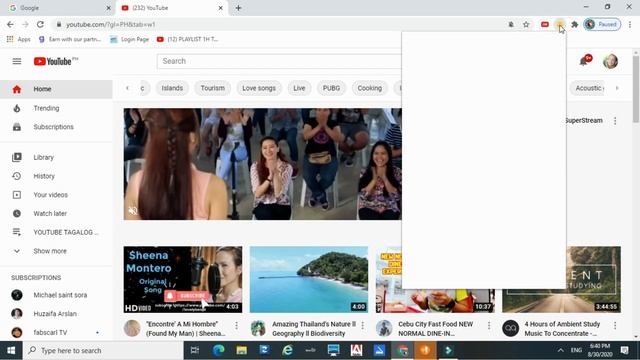
Task: Go to Subscriptions in sidebar
Action: [x=56, y=127]
